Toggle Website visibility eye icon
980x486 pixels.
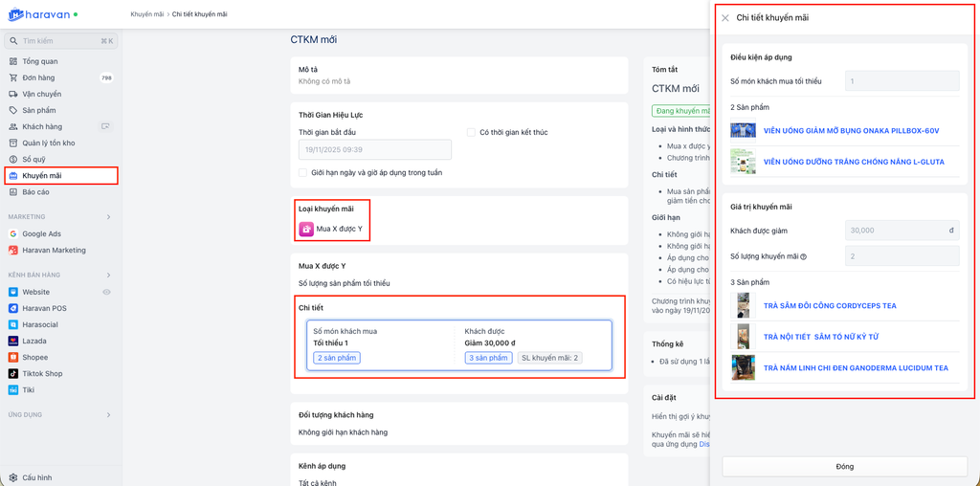107,292
